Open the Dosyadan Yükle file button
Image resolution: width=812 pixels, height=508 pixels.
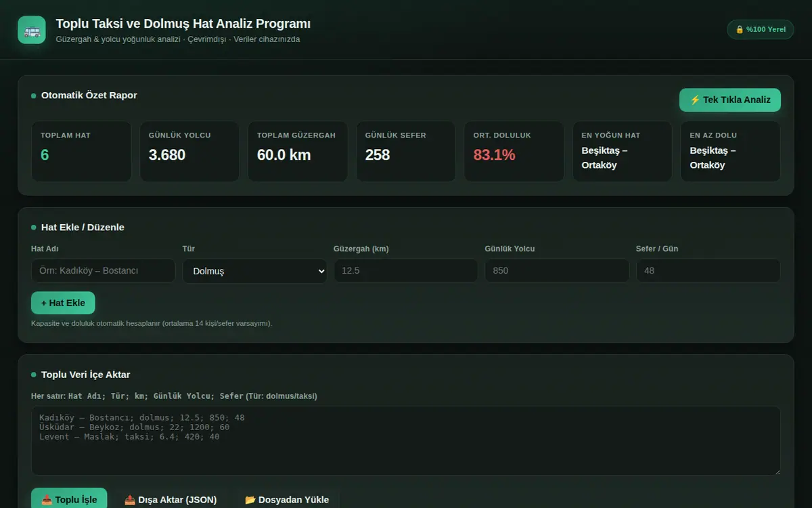point(287,499)
